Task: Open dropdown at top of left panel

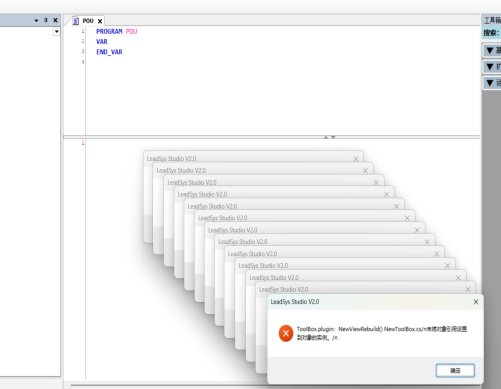Action: tap(57, 32)
